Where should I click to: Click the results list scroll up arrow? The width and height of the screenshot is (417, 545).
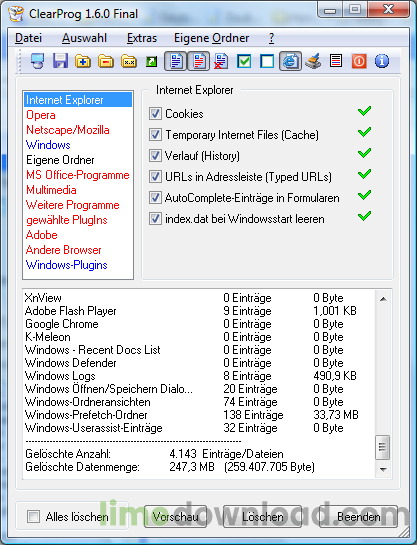tap(383, 299)
